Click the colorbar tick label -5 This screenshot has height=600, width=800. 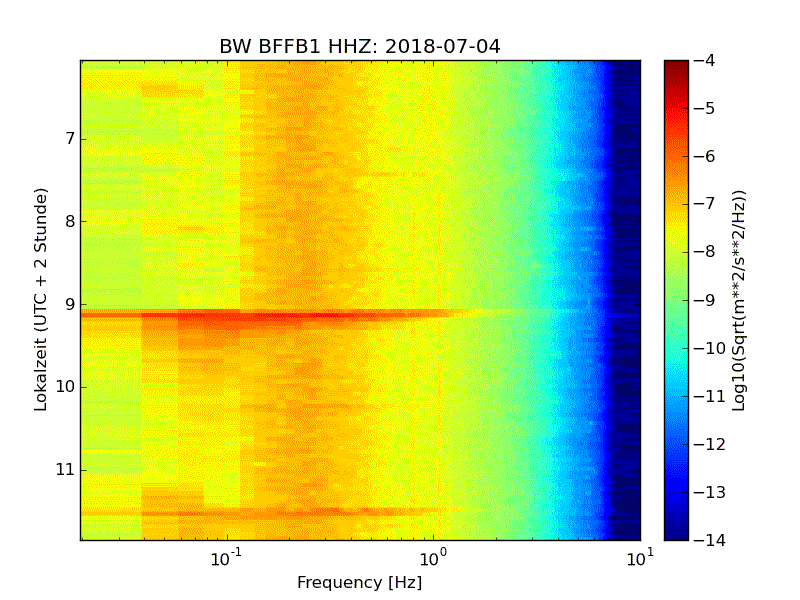click(704, 109)
